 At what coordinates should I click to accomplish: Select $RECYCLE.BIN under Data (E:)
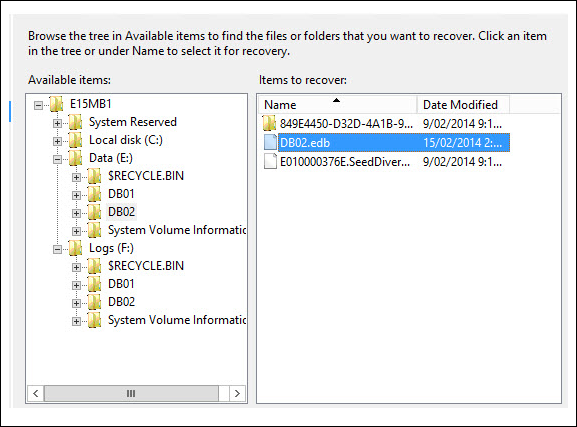[x=146, y=176]
